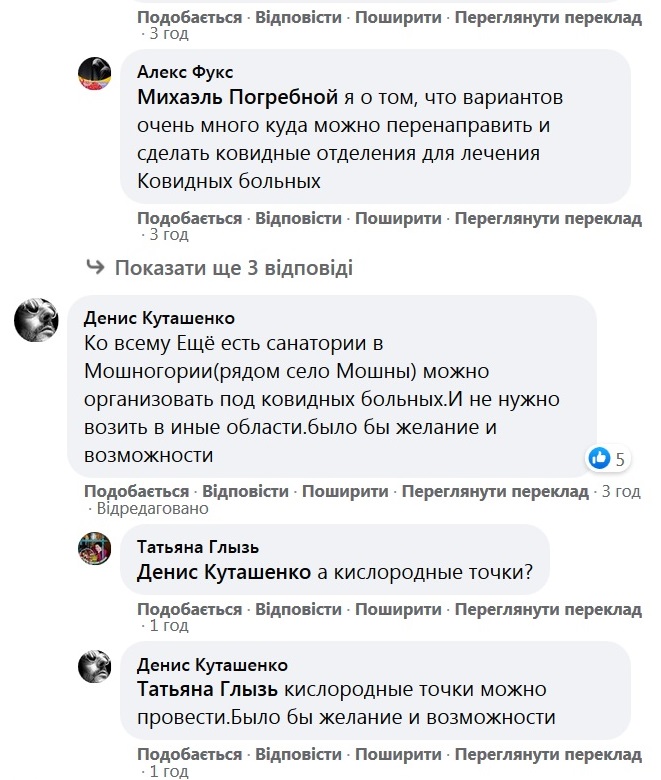This screenshot has width=661, height=780.
Task: Like Алекс Фукс's comment with Подобається
Action: point(189,218)
